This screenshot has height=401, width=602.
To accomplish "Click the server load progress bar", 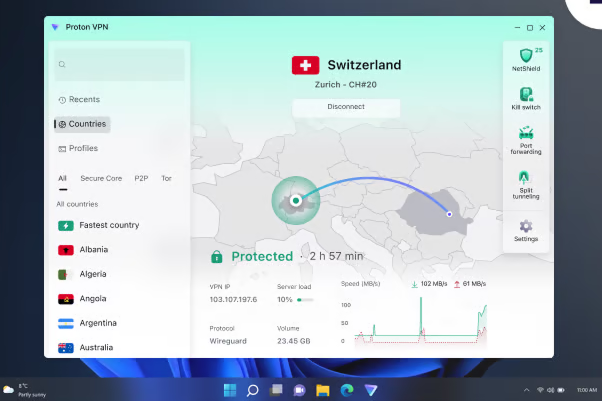I will click(305, 300).
